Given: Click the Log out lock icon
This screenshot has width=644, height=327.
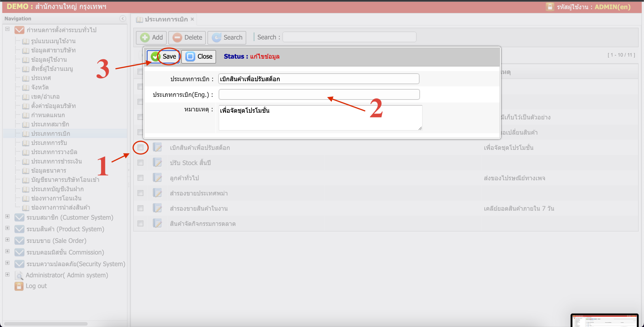Looking at the screenshot, I should click(19, 286).
